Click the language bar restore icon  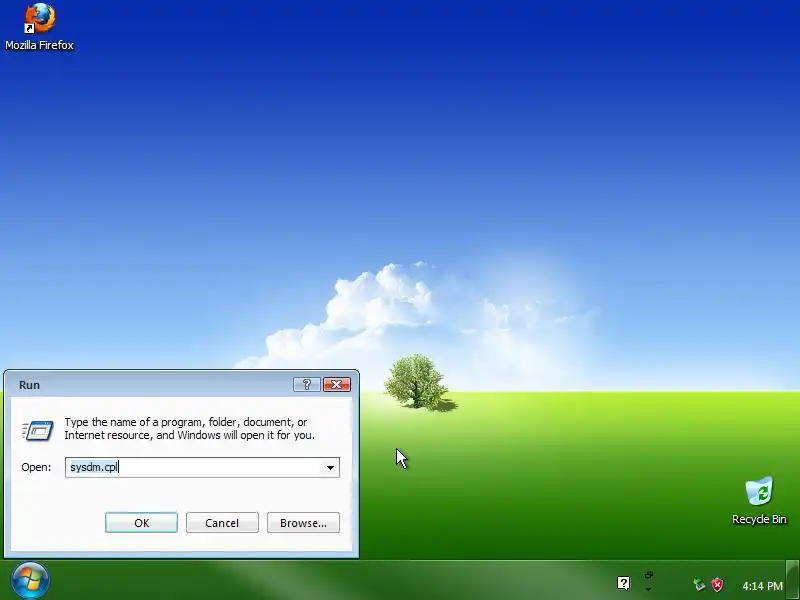click(x=648, y=575)
